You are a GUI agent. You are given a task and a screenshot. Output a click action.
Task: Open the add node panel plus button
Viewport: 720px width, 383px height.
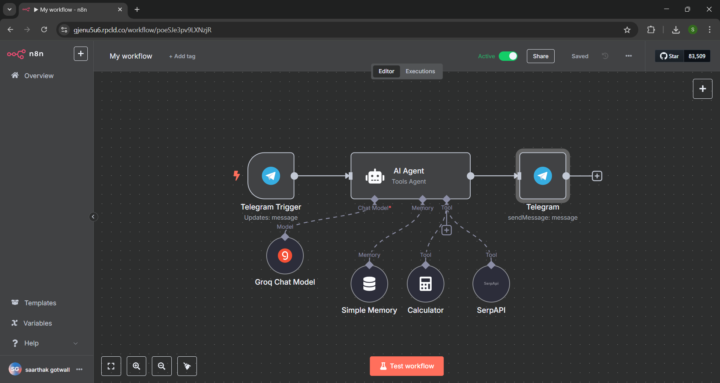click(x=703, y=89)
